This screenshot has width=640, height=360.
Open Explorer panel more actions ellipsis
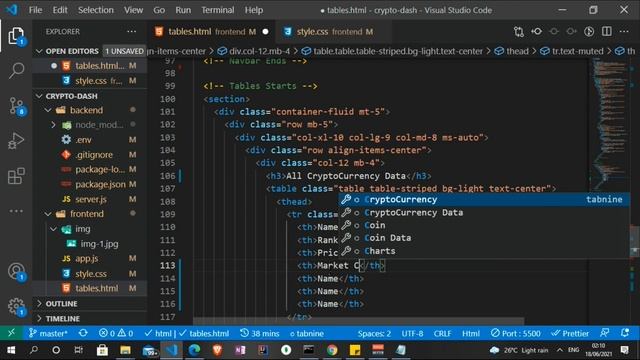(x=131, y=31)
